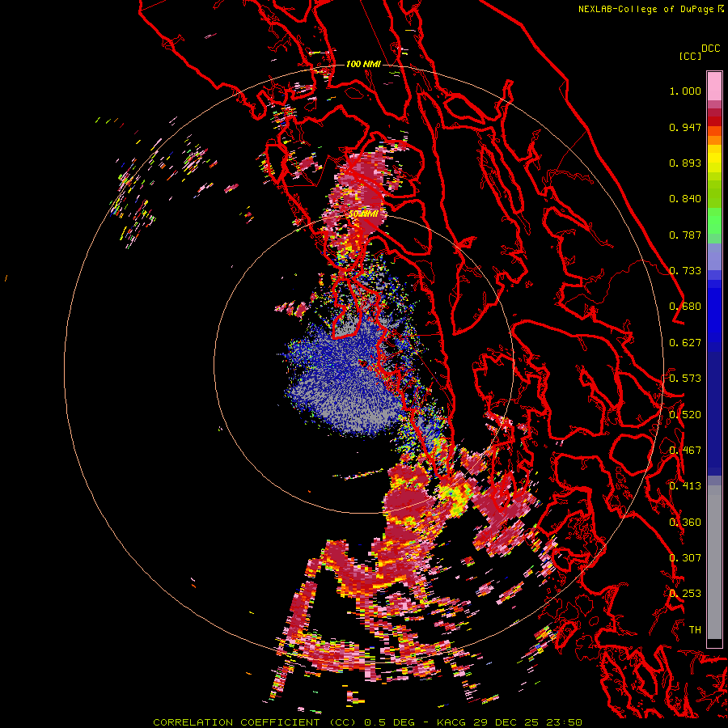Click the 0.840 scale value
728x728 pixels.
click(x=685, y=199)
